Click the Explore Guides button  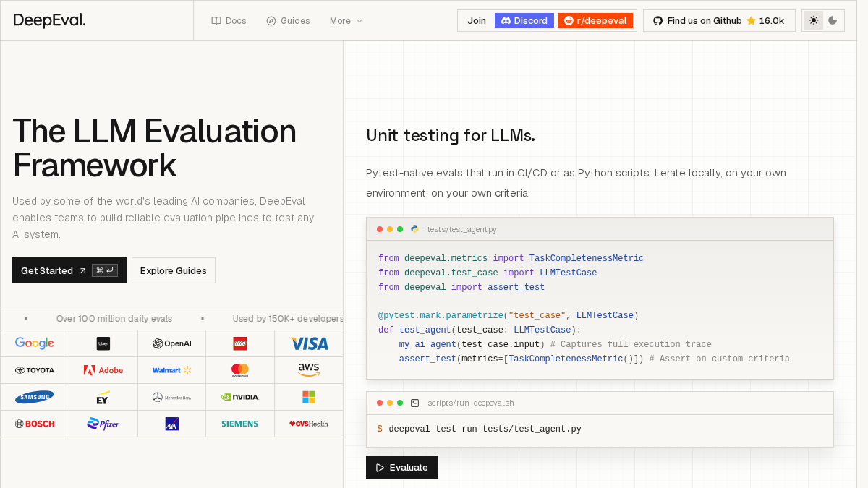tap(174, 270)
